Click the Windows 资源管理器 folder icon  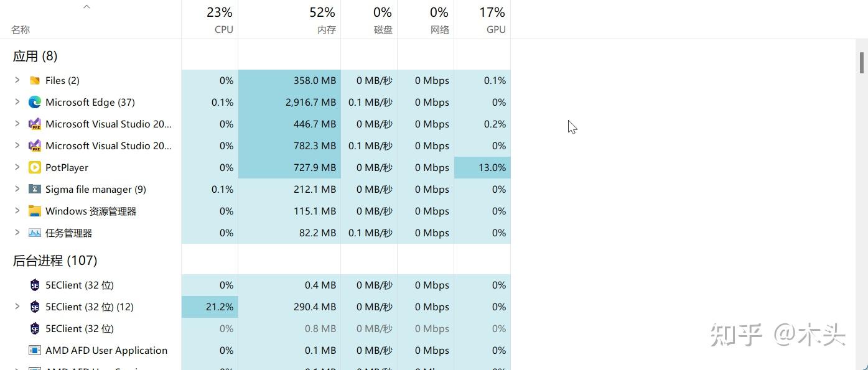[35, 211]
